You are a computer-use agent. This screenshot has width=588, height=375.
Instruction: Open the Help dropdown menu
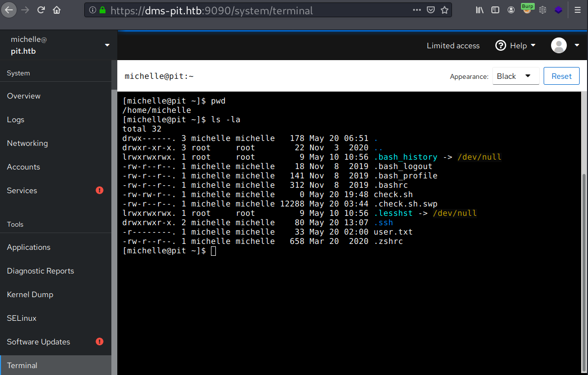[516, 46]
